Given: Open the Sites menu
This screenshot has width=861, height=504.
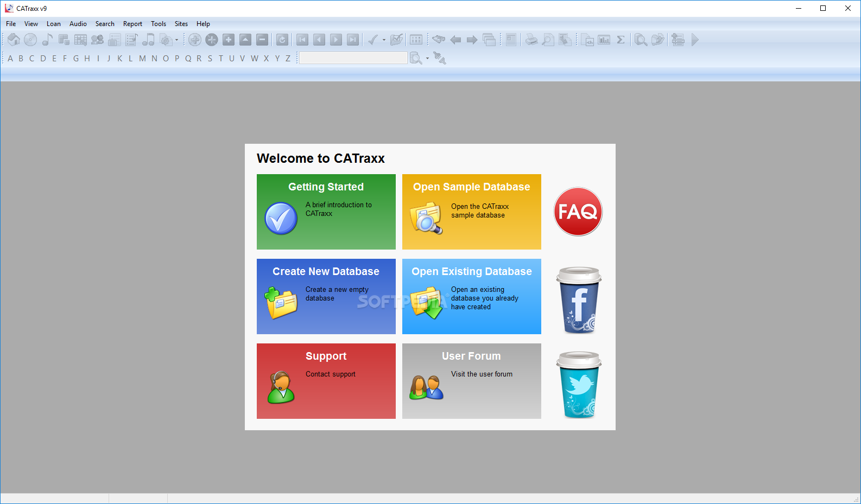Looking at the screenshot, I should coord(181,24).
